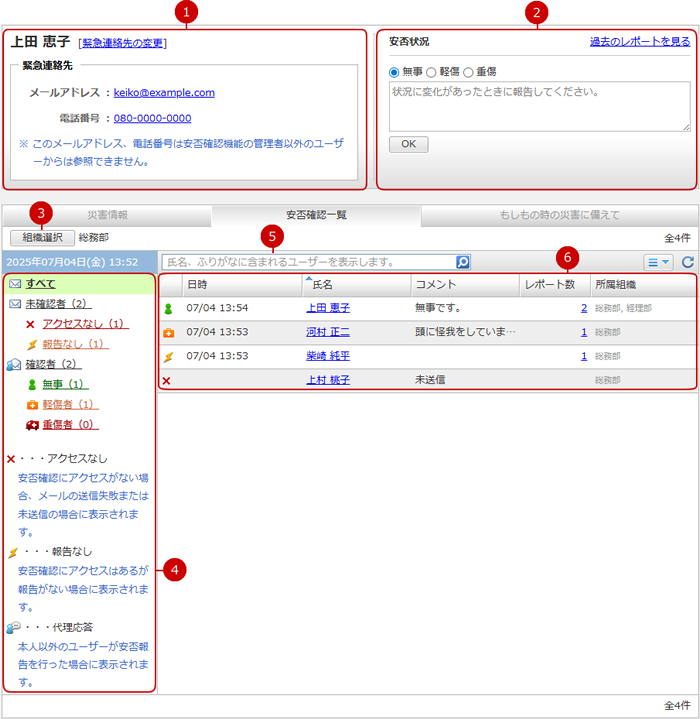Open report count 1 for 河村 正二
This screenshot has height=719, width=700.
pos(584,332)
